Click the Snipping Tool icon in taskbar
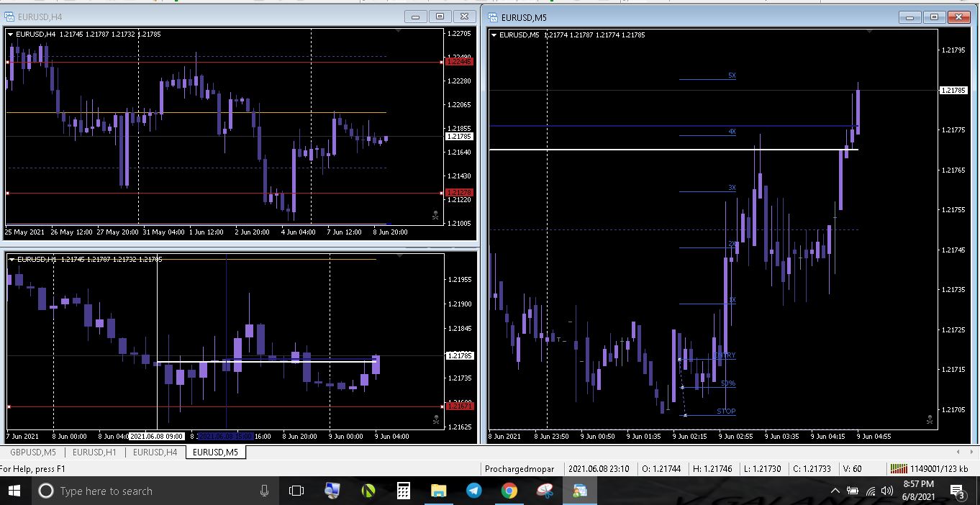The image size is (980, 505). [x=545, y=491]
